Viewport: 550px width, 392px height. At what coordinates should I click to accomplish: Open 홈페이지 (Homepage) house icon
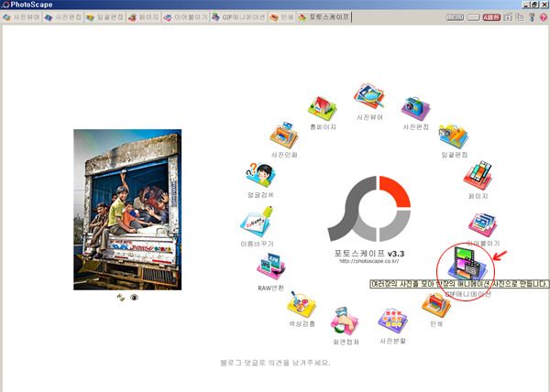[x=322, y=108]
